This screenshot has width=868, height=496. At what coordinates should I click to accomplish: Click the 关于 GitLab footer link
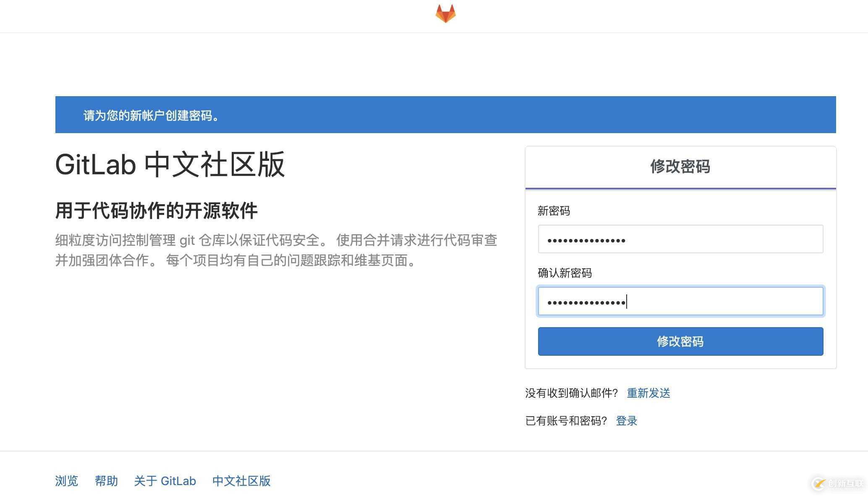(165, 481)
